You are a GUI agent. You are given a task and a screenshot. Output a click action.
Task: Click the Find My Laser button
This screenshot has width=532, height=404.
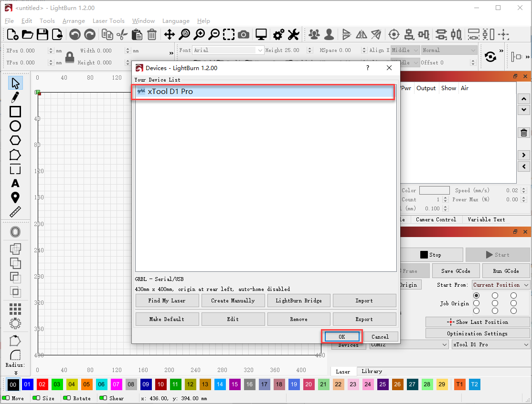[167, 300]
